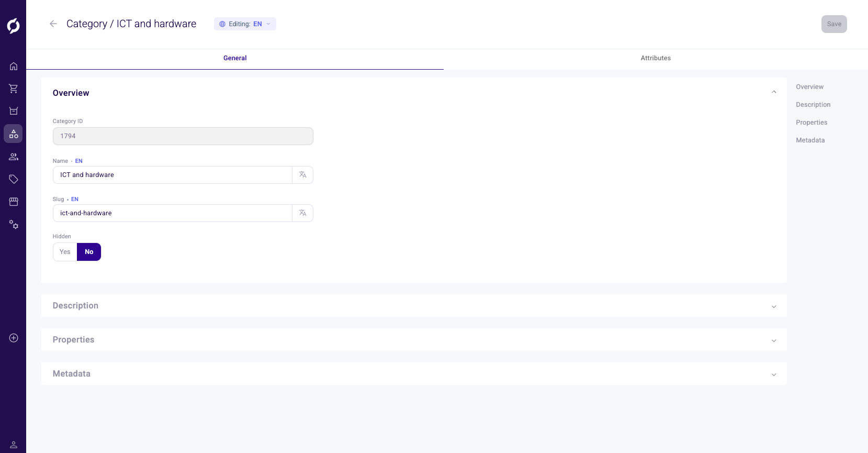Screen dimensions: 868x453
Task: Open the storefront marketplace icon in sidebar
Action: click(x=14, y=202)
